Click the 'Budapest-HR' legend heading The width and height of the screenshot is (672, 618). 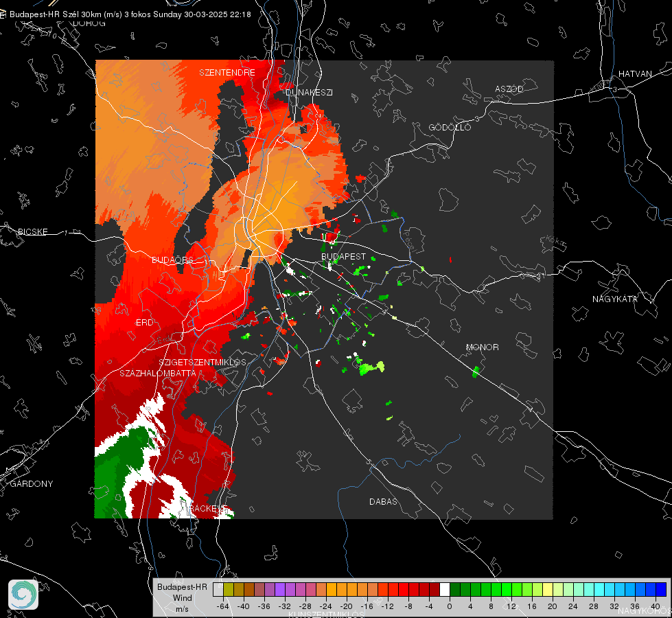[x=182, y=587]
